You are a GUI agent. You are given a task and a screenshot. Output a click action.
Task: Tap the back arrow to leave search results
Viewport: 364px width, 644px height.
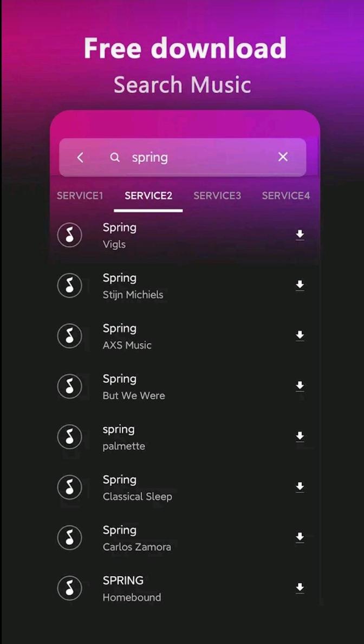tap(80, 157)
